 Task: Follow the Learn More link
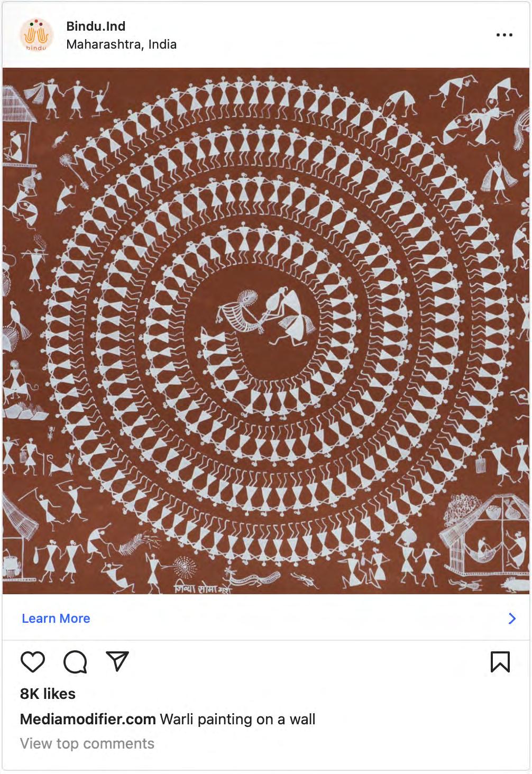click(56, 619)
